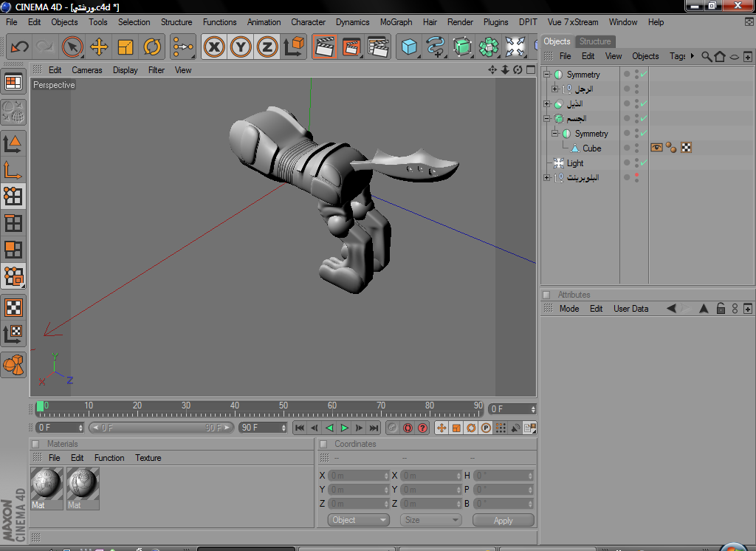Select the Move tool
Screen dimensions: 756x551
coord(99,47)
